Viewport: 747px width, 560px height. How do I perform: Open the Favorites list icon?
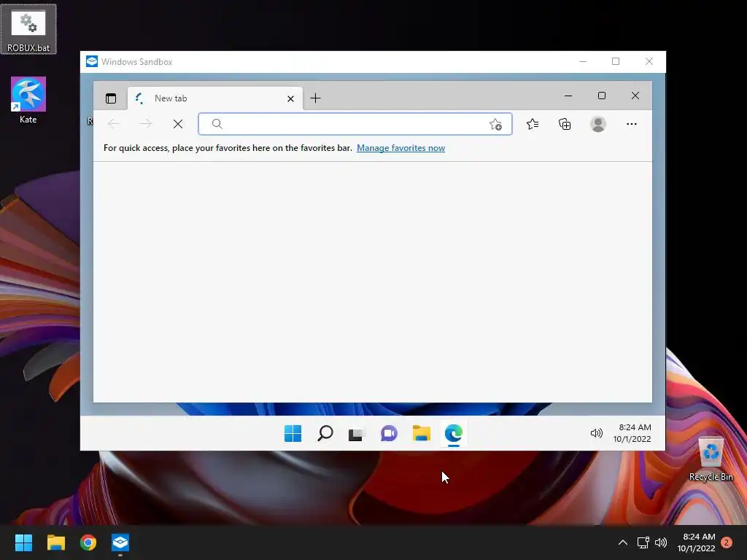pyautogui.click(x=533, y=124)
